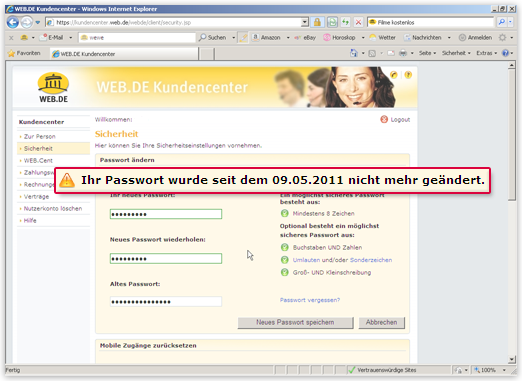This screenshot has width=522, height=381.
Task: Click the address bar URL field
Action: click(x=173, y=22)
